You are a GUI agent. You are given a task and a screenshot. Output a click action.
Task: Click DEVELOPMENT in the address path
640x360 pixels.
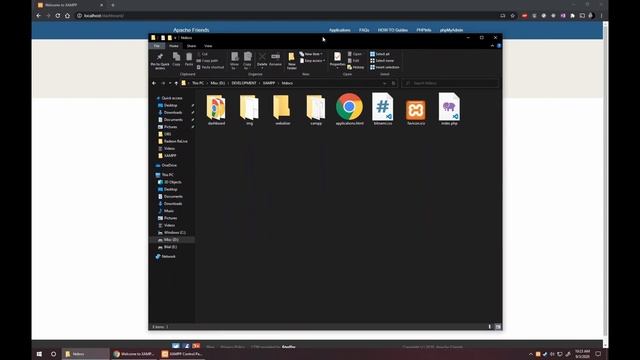pyautogui.click(x=244, y=83)
